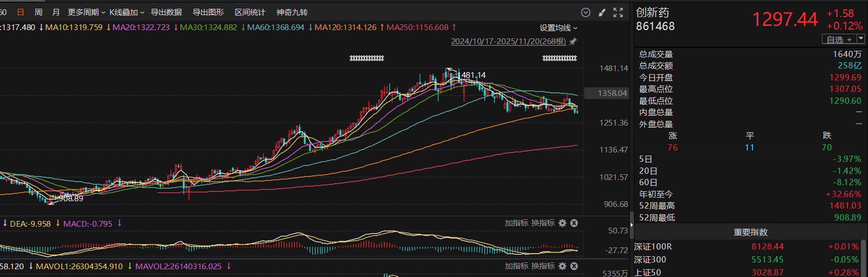Viewport: 868px width, 277px height.
Task: Click the 1481.14 high price marker
Action: pyautogui.click(x=471, y=75)
